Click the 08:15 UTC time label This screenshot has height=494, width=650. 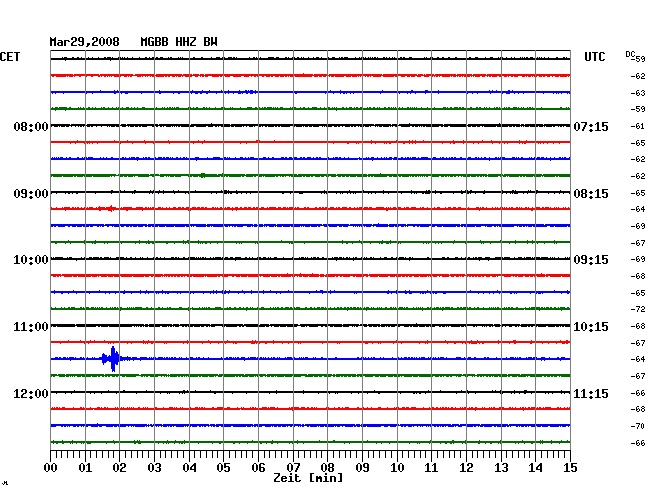[591, 194]
